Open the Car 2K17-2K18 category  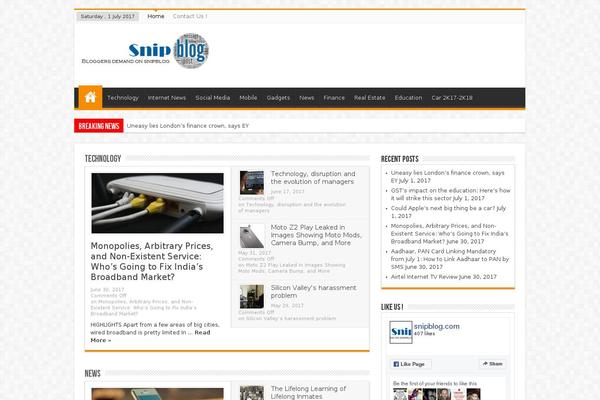point(452,98)
